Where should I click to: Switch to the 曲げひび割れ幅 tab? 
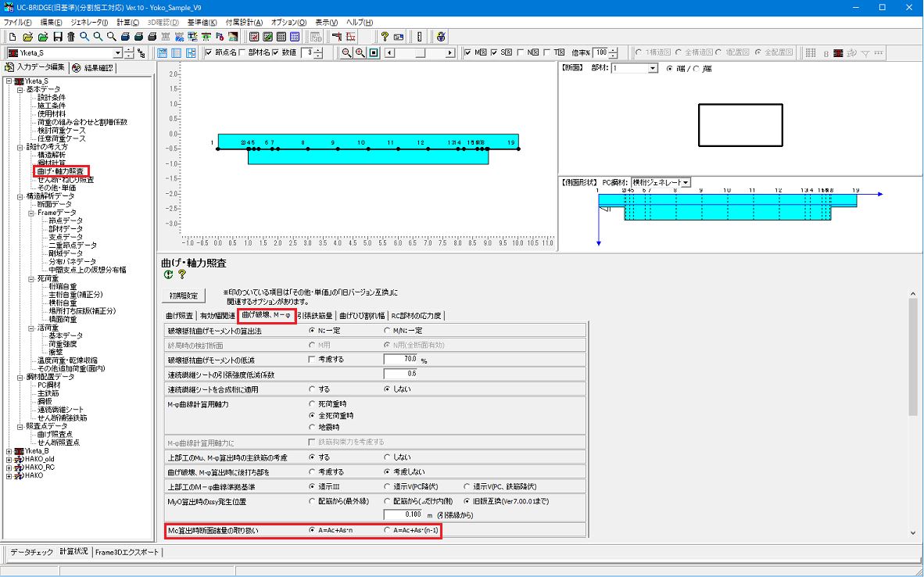point(362,315)
